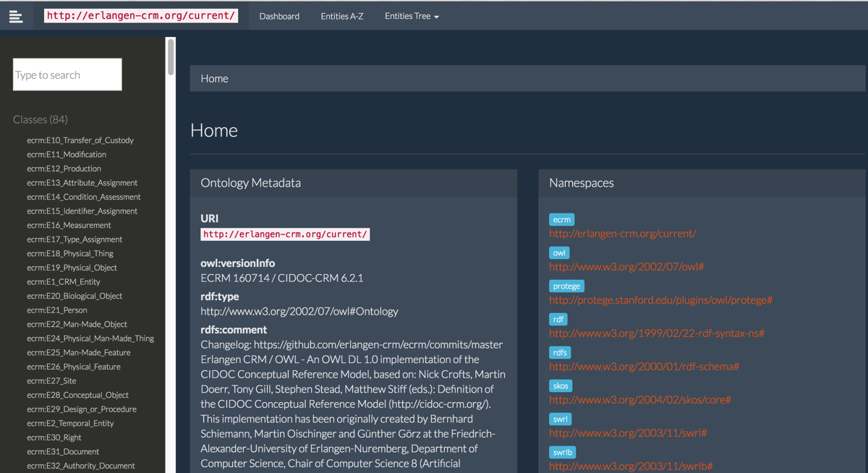The height and width of the screenshot is (473, 868).
Task: Open the 22-rdf-syntax-ns# link
Action: click(x=657, y=333)
